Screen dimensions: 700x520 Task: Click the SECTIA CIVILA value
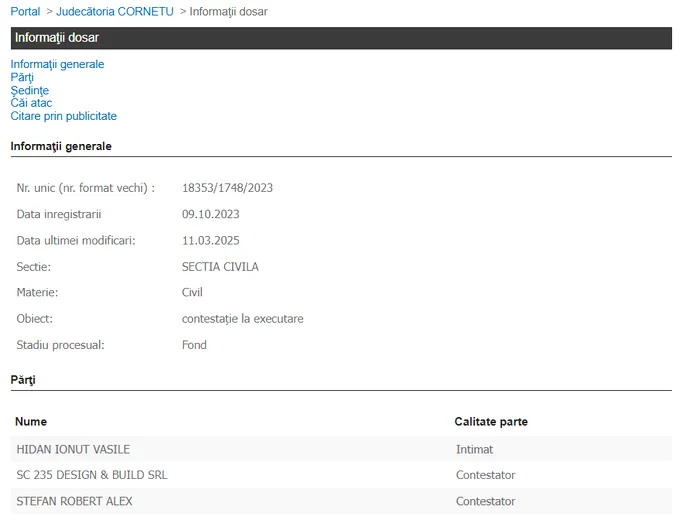coord(220,267)
